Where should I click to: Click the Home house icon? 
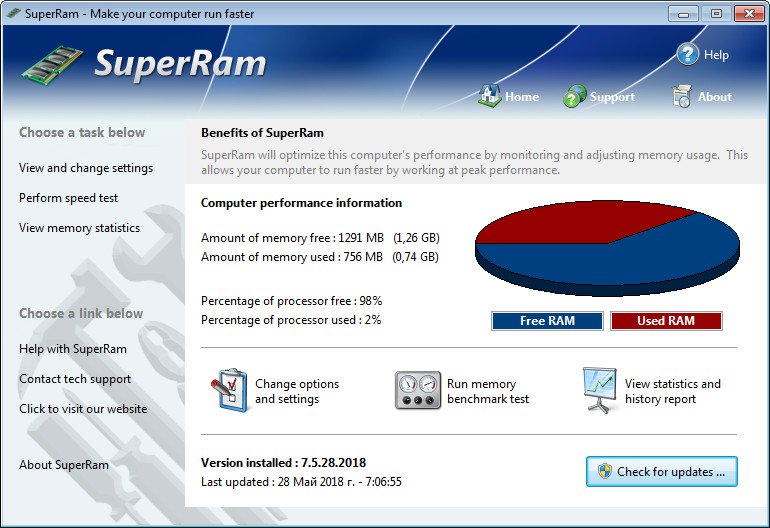(490, 96)
